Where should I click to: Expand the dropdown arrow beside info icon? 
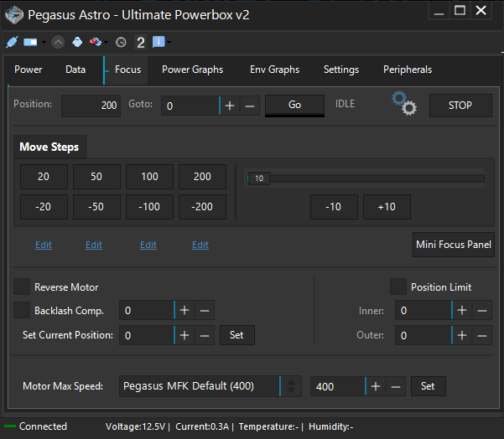pyautogui.click(x=169, y=42)
